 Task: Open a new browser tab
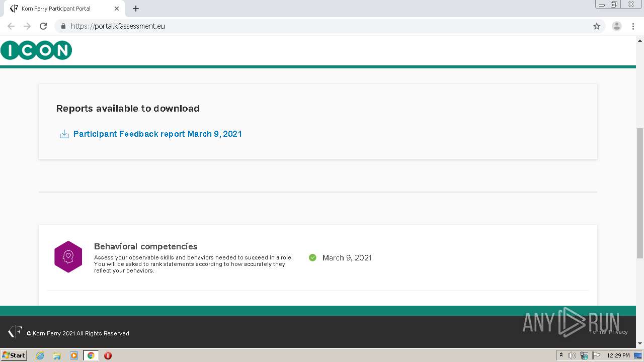point(136,9)
